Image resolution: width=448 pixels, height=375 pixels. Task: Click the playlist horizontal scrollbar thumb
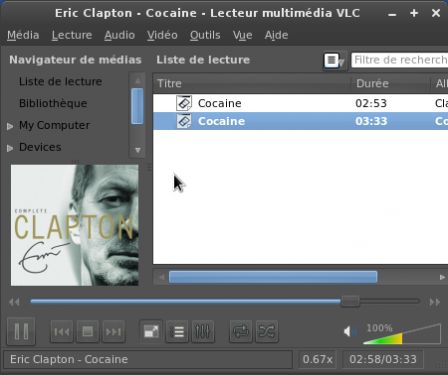(x=273, y=277)
